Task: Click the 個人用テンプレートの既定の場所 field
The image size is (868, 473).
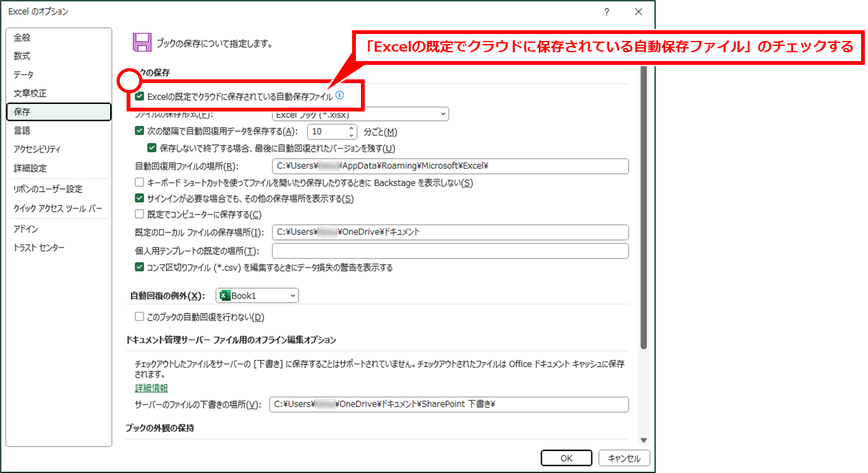Action: tap(450, 251)
